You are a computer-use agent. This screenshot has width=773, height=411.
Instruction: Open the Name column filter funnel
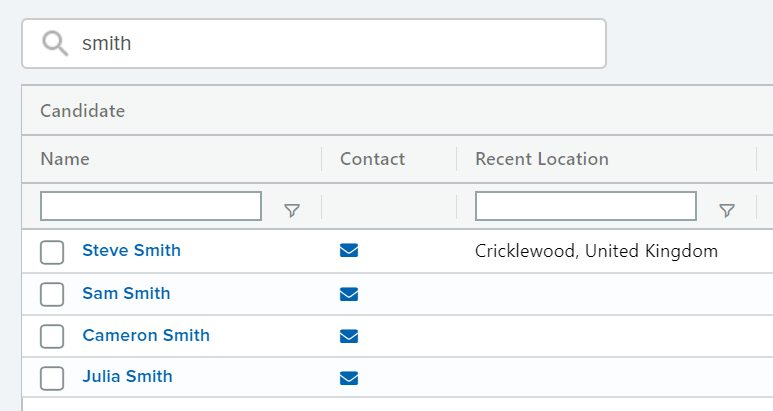pos(292,210)
